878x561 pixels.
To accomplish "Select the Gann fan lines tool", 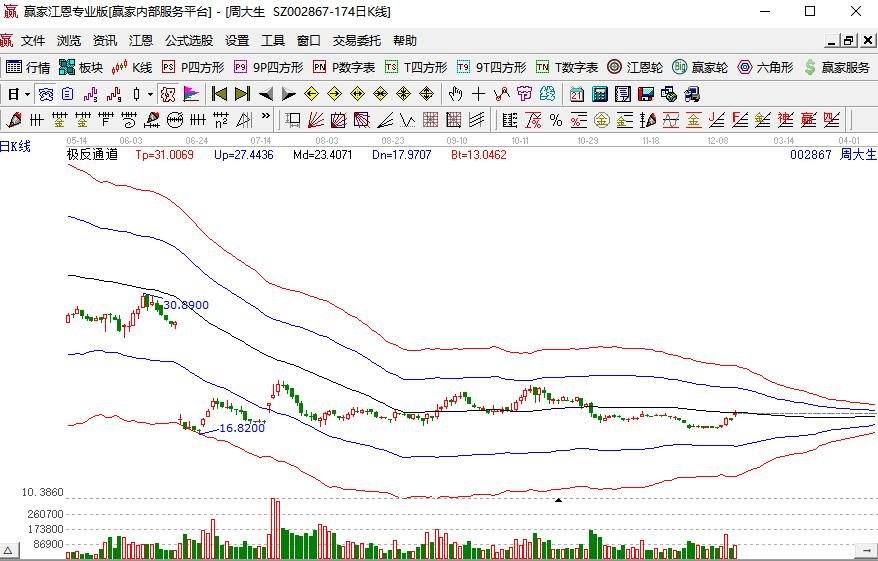I will (x=316, y=120).
